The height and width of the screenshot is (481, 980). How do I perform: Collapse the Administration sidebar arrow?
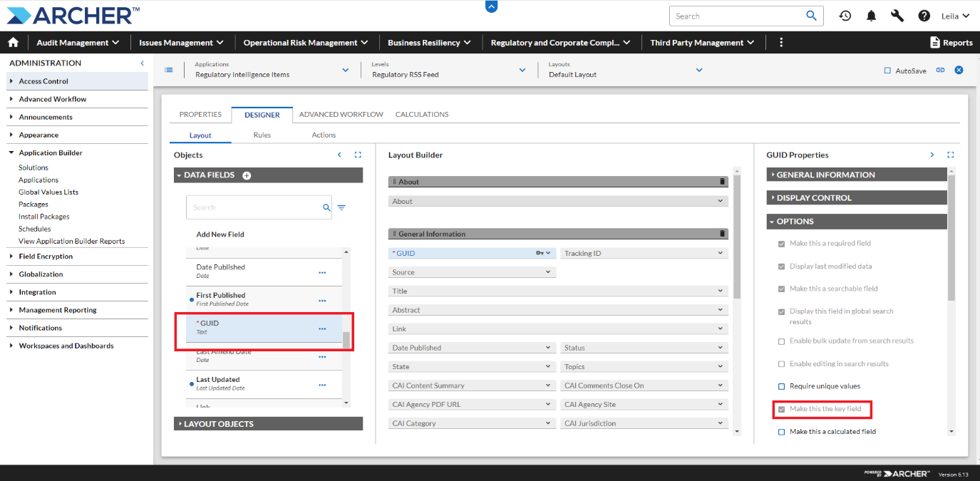(x=142, y=63)
